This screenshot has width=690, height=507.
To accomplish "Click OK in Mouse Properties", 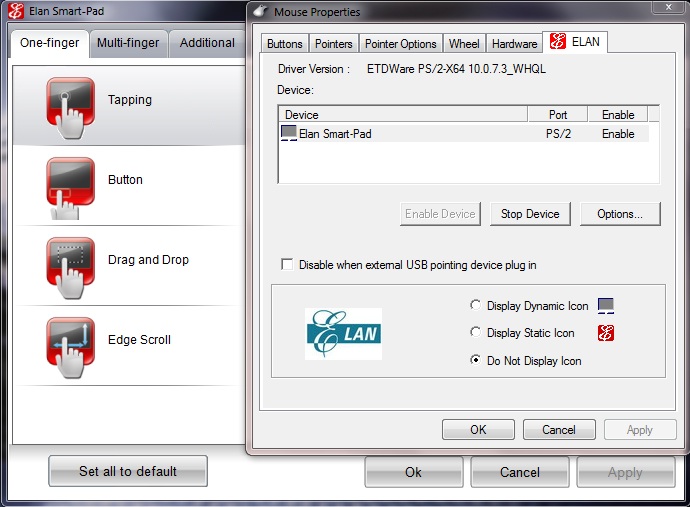I will point(478,430).
